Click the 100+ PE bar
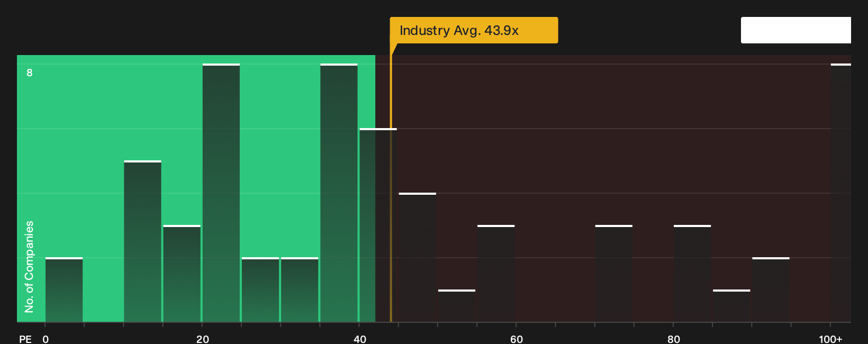 pos(841,193)
